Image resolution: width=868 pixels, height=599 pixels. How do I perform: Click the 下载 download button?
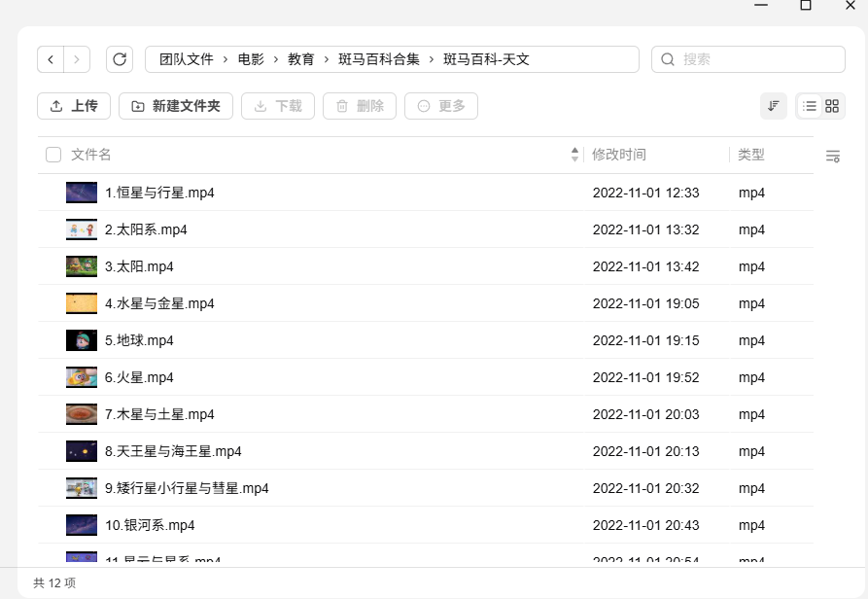tap(278, 106)
